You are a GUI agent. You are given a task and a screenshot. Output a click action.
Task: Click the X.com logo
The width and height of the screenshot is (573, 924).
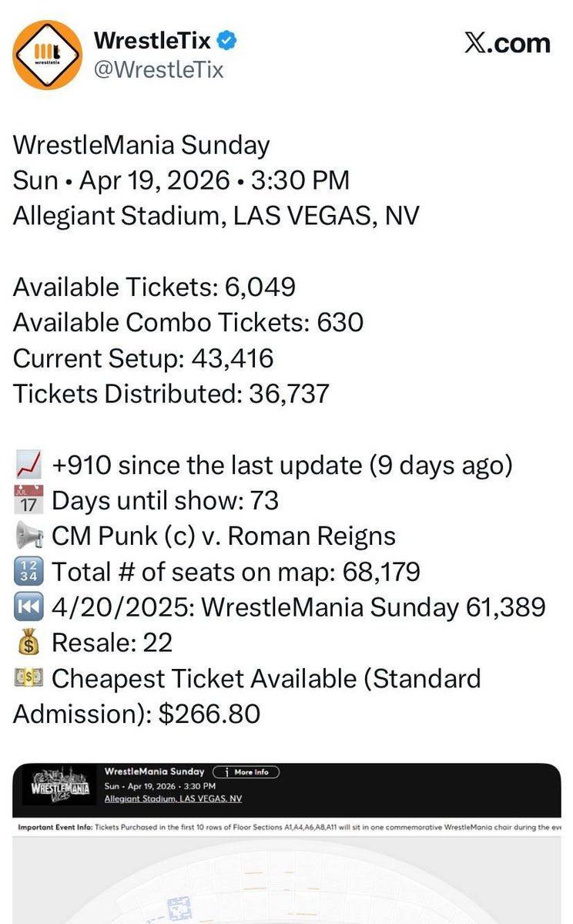pos(507,42)
